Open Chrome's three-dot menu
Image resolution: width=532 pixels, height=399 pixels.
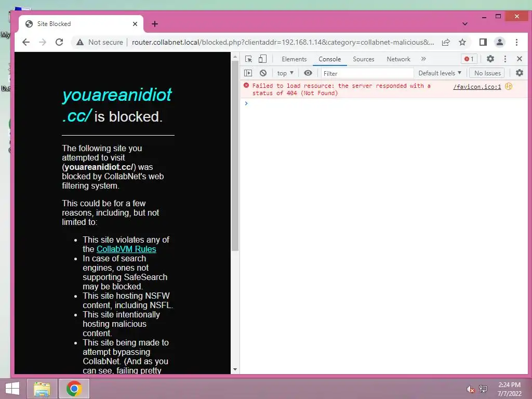pos(516,42)
